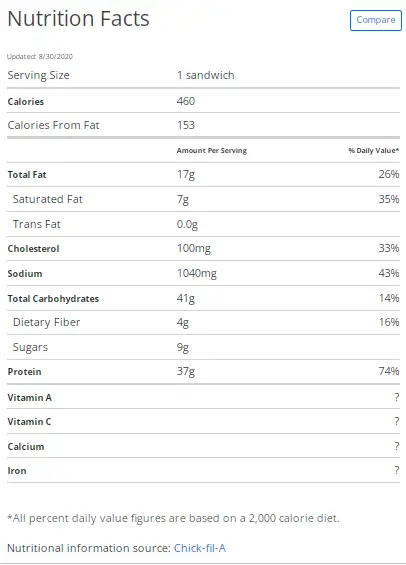Click the Iron question mark value

click(396, 470)
